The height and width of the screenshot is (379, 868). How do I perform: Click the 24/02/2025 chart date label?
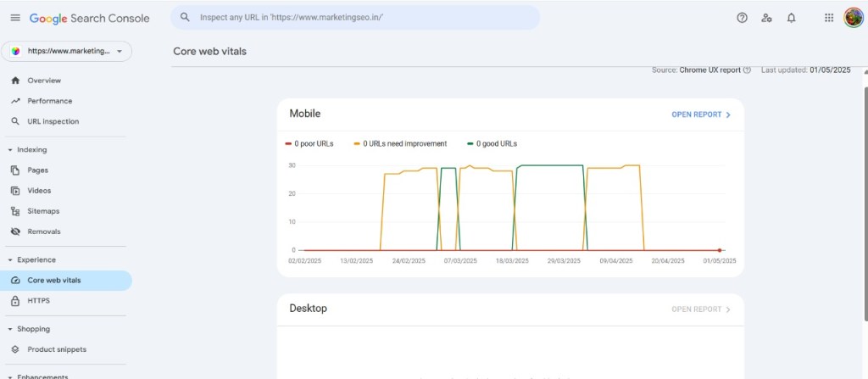tap(409, 261)
